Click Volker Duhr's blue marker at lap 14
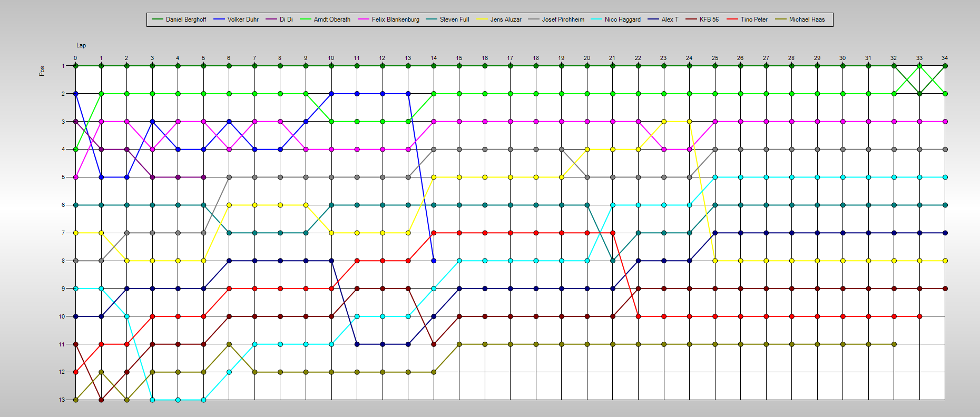This screenshot has width=980, height=417. coord(434,261)
